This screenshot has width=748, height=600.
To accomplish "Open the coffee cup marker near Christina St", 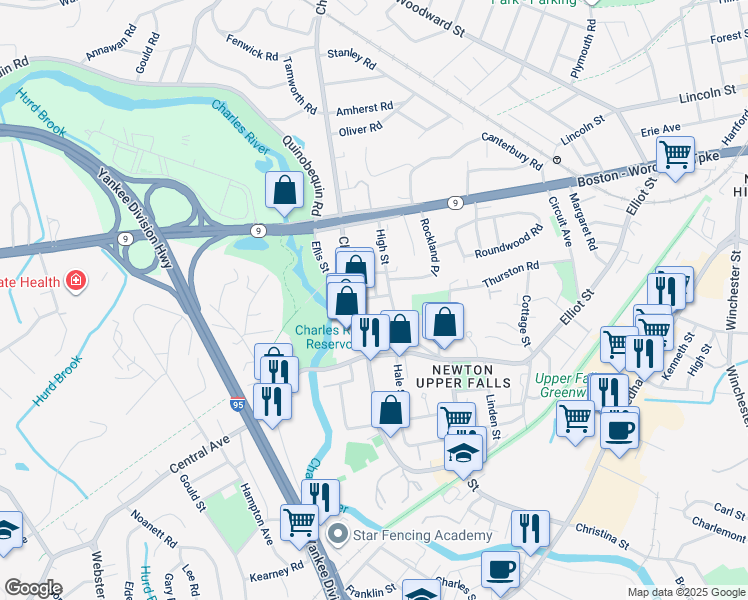I will (619, 432).
